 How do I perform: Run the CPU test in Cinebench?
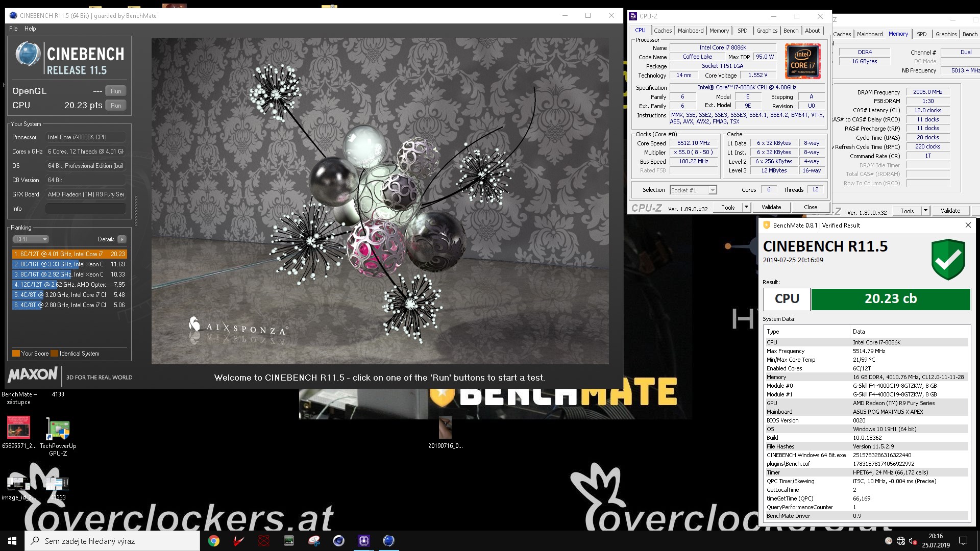116,106
